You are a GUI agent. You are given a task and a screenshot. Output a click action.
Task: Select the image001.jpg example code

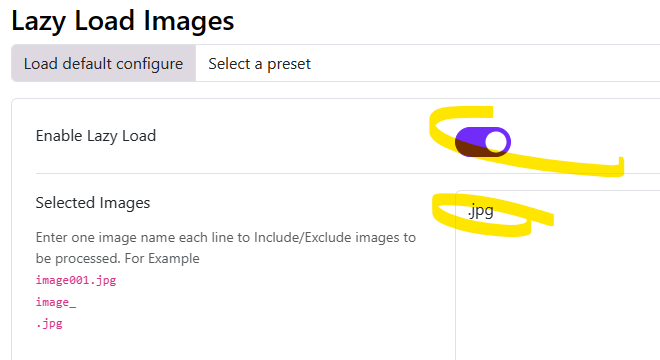coord(76,280)
